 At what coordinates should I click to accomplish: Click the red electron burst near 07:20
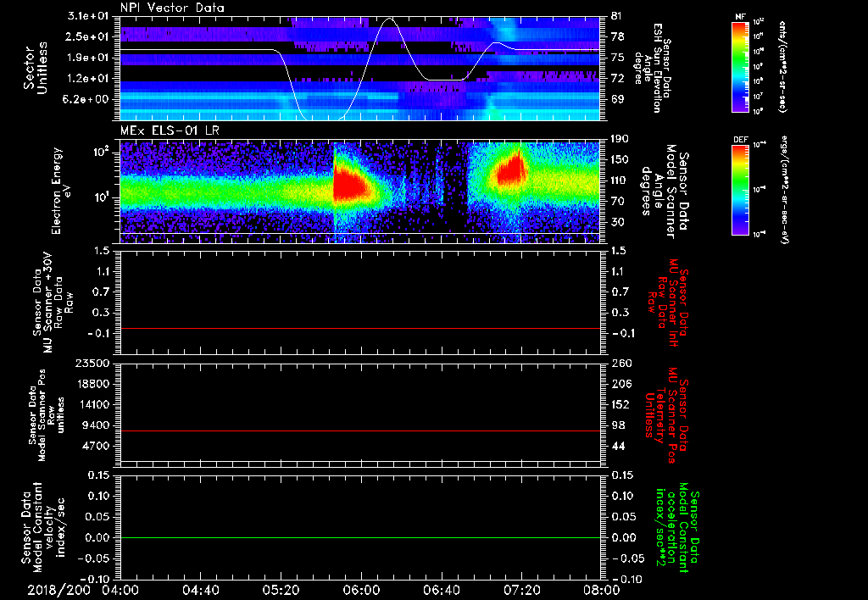[512, 170]
